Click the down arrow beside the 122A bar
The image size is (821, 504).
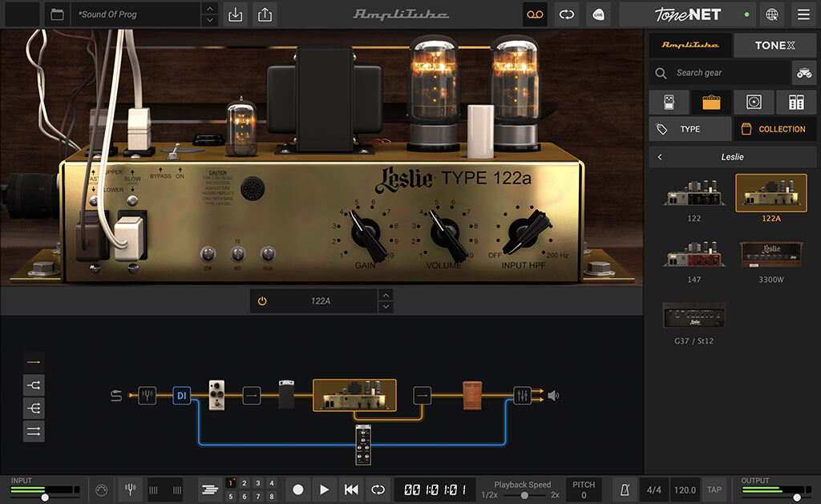coord(386,305)
